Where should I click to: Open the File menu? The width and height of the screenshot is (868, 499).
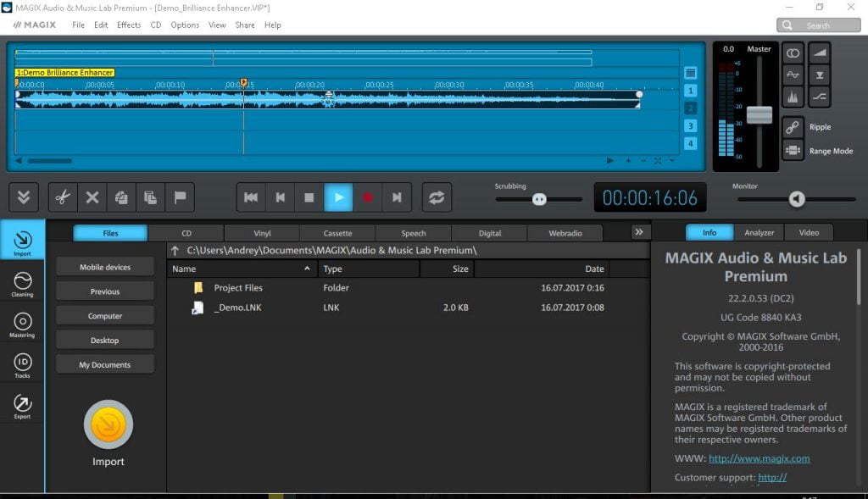[x=78, y=25]
